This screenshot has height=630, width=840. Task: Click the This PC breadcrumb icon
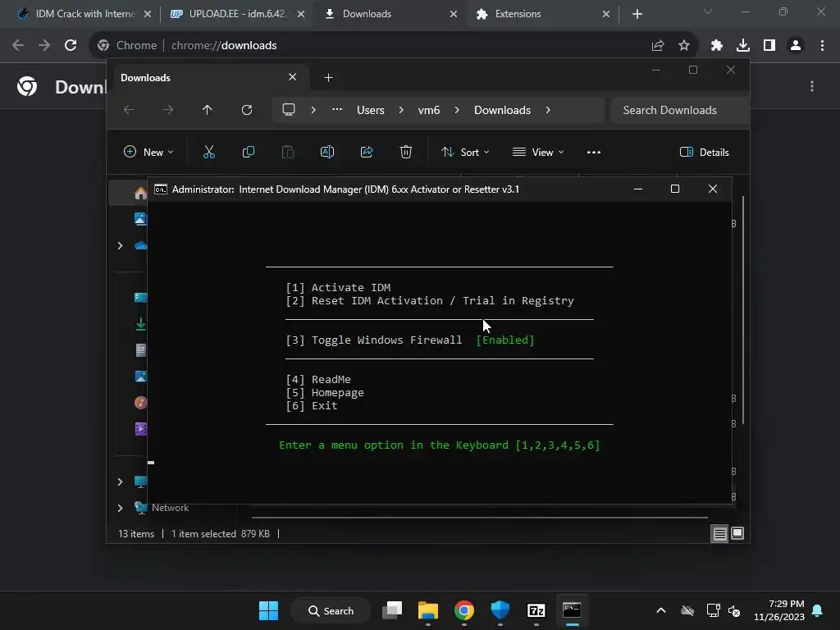click(x=289, y=110)
